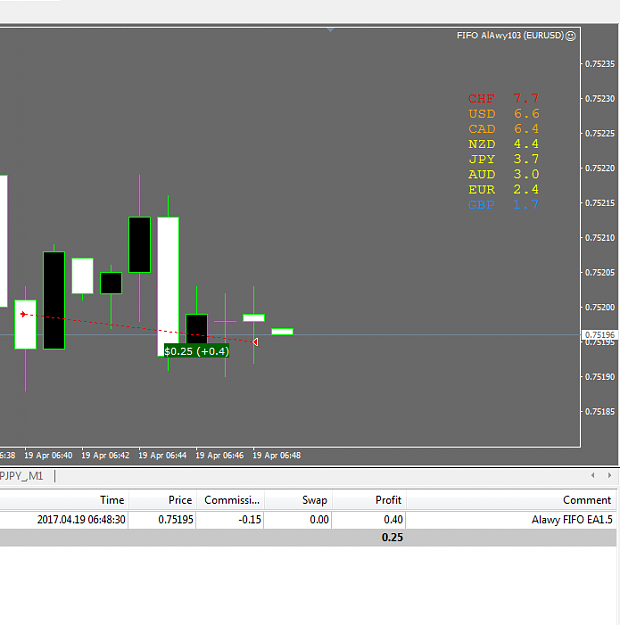Click the $0.25 (+0.4) profit label
The image size is (620, 625).
point(197,351)
